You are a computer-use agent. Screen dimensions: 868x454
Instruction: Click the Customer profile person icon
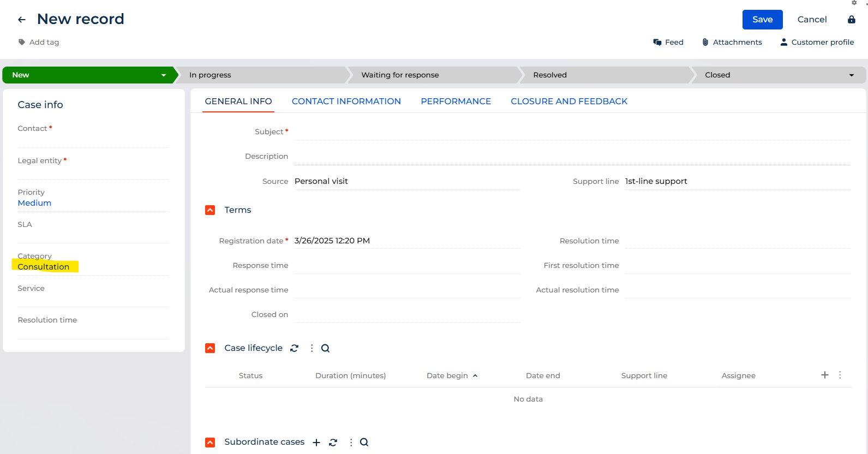[x=784, y=42]
